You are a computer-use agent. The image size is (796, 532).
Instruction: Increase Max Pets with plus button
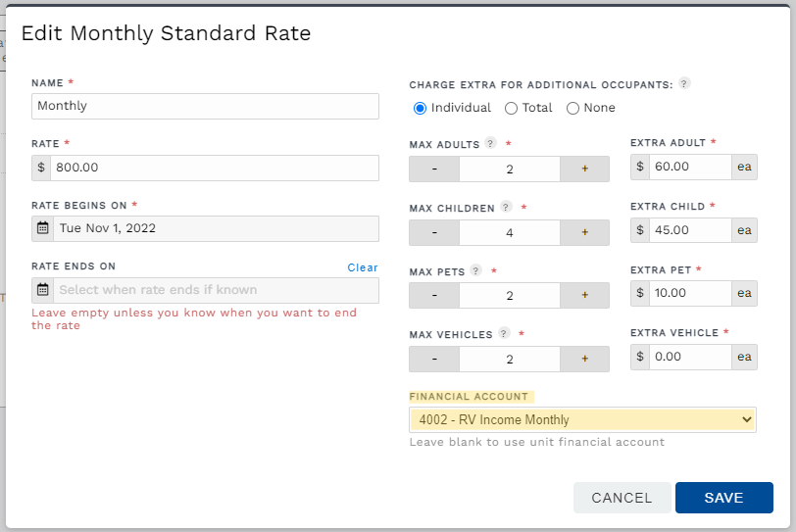pyautogui.click(x=585, y=296)
